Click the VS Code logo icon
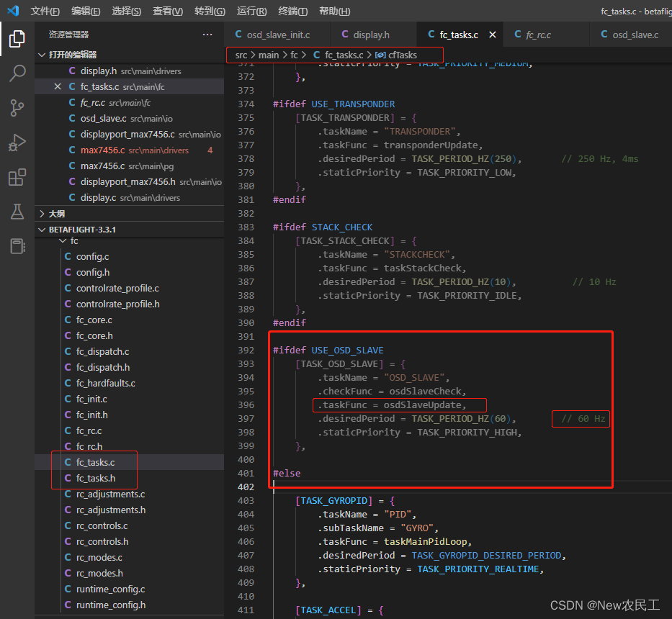672x619 pixels. [13, 11]
